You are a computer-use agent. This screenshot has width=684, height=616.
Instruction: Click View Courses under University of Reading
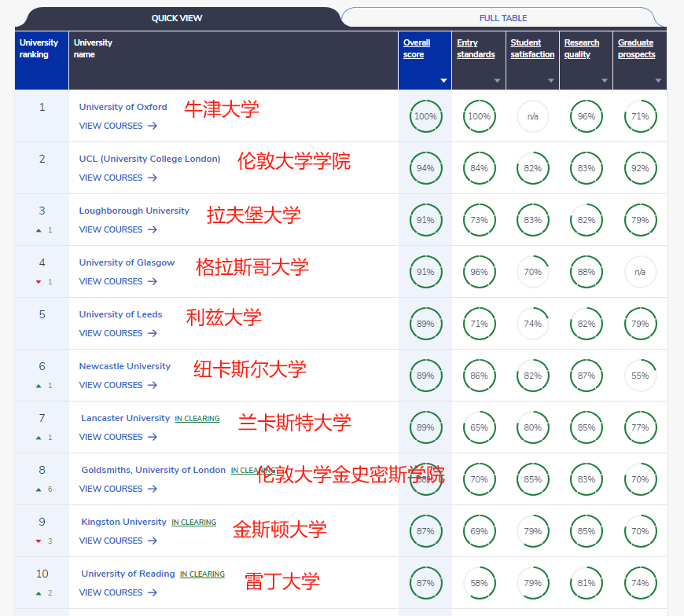(118, 592)
